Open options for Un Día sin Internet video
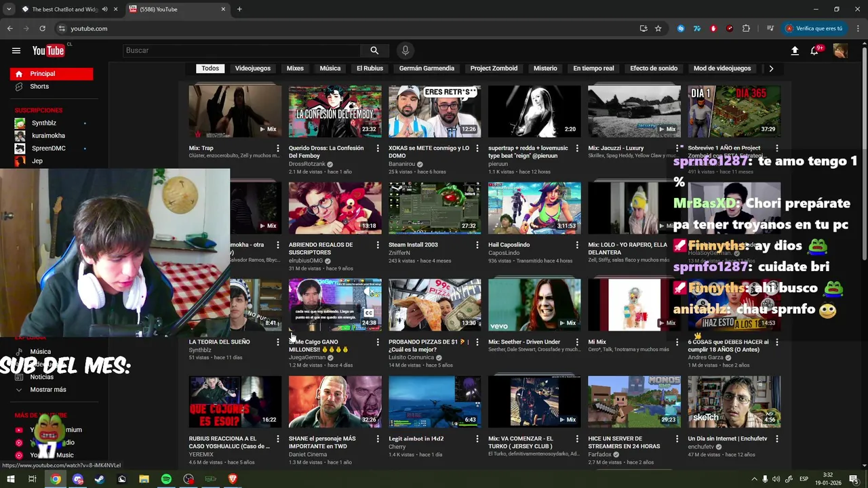868x488 pixels. click(776, 439)
